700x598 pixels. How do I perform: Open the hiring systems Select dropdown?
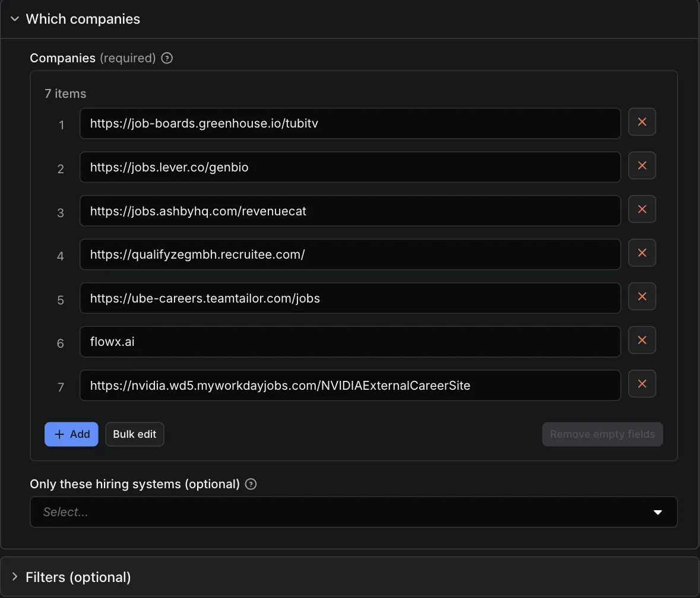pyautogui.click(x=354, y=512)
